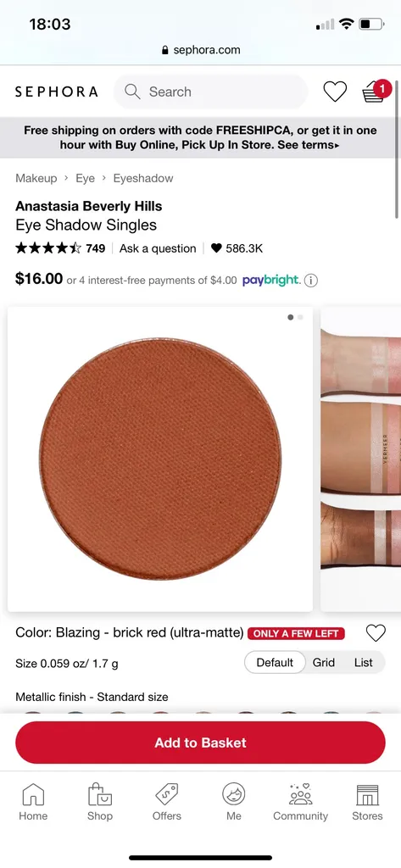This screenshot has height=868, width=401.
Task: Go to Home in bottom navigation
Action: [33, 802]
